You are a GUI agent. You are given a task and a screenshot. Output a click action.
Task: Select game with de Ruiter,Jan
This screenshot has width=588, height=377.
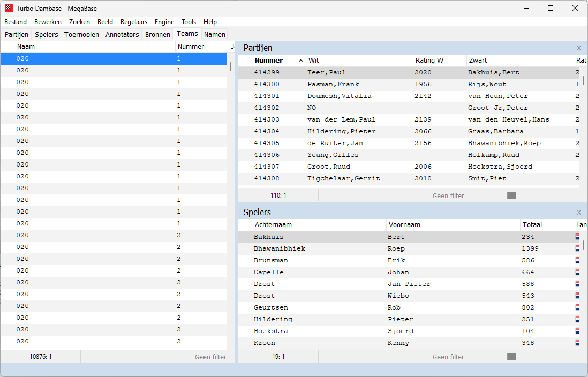click(409, 143)
